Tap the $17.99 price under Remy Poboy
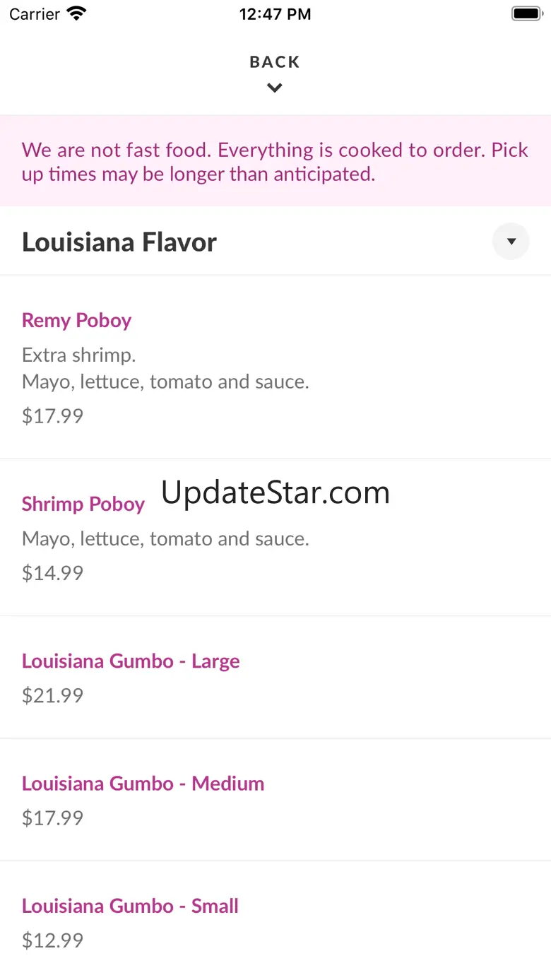Image resolution: width=551 pixels, height=980 pixels. click(x=52, y=415)
